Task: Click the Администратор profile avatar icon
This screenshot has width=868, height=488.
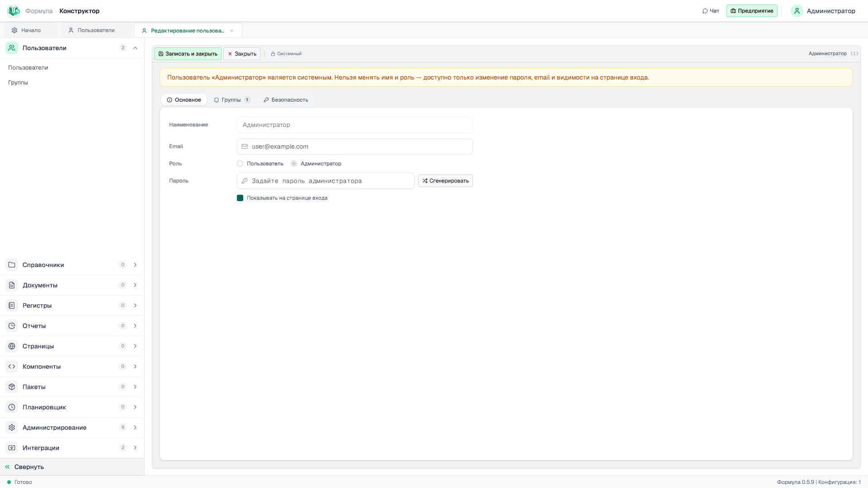Action: (x=797, y=11)
